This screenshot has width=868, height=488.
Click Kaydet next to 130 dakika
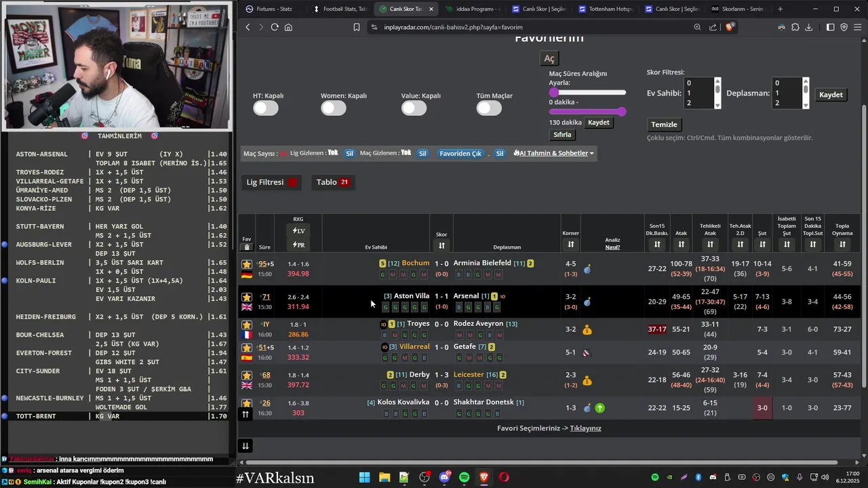coord(598,123)
